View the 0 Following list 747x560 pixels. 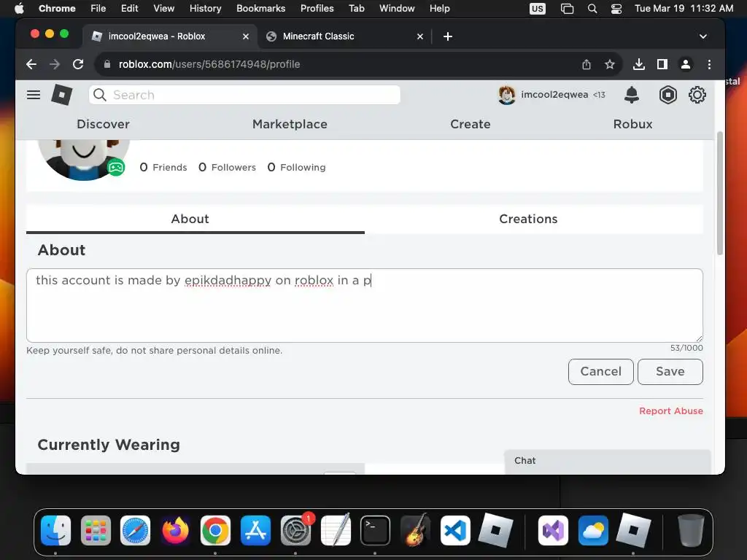pyautogui.click(x=296, y=167)
